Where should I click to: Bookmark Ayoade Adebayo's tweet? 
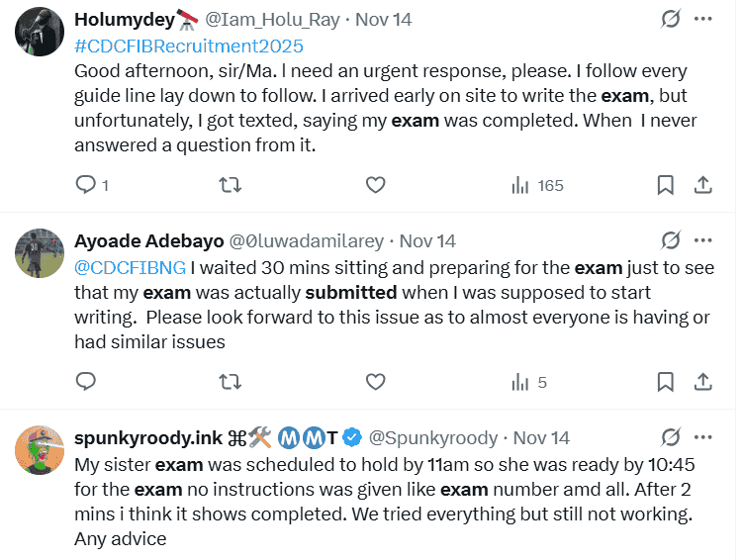666,382
